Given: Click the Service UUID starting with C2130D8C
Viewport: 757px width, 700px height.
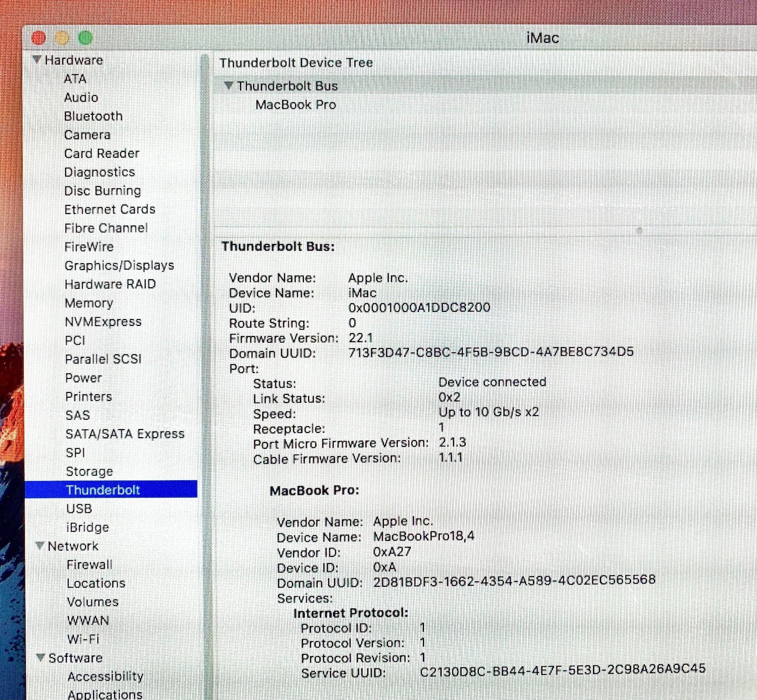Looking at the screenshot, I should [563, 669].
